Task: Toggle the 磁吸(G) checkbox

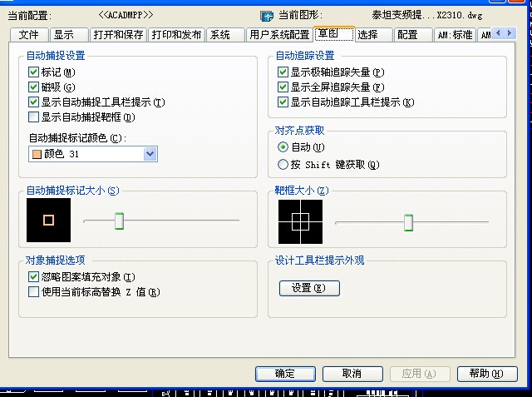Action: tap(33, 87)
